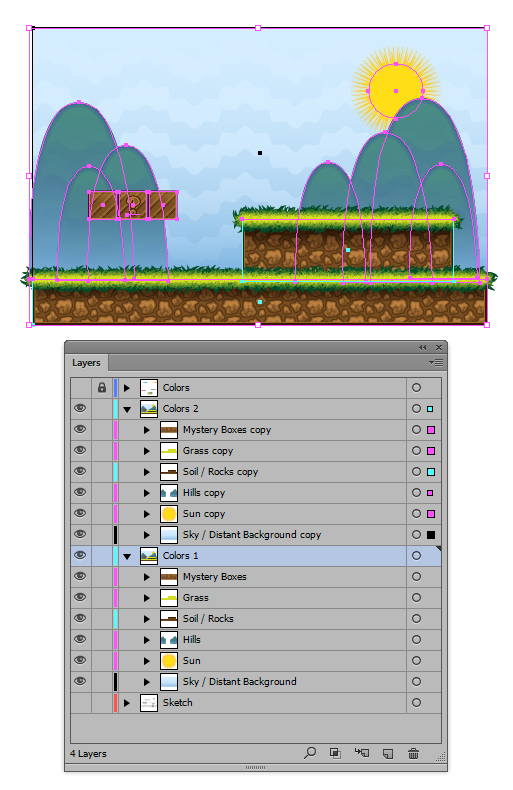Screen dimensions: 513x790
Task: Click the "4 Layers" status text
Action: [x=88, y=754]
